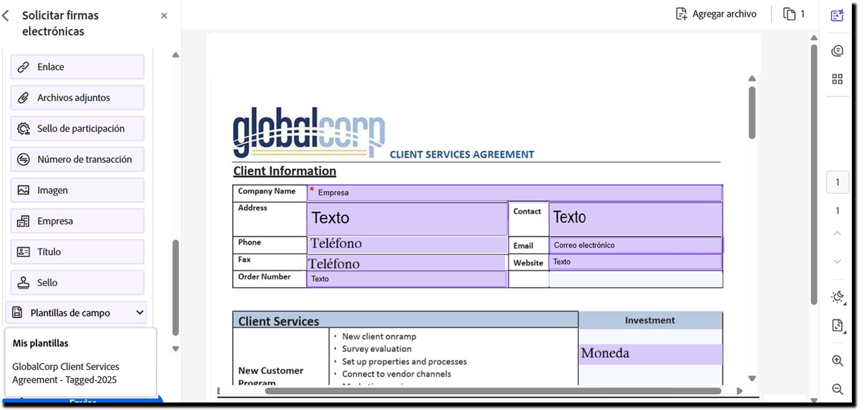
Task: Add a Título field
Action: (77, 252)
